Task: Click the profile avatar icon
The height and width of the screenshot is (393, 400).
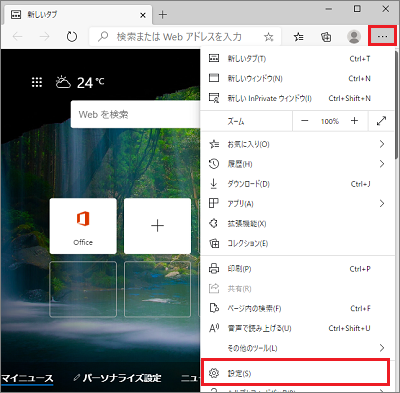Action: (x=354, y=36)
